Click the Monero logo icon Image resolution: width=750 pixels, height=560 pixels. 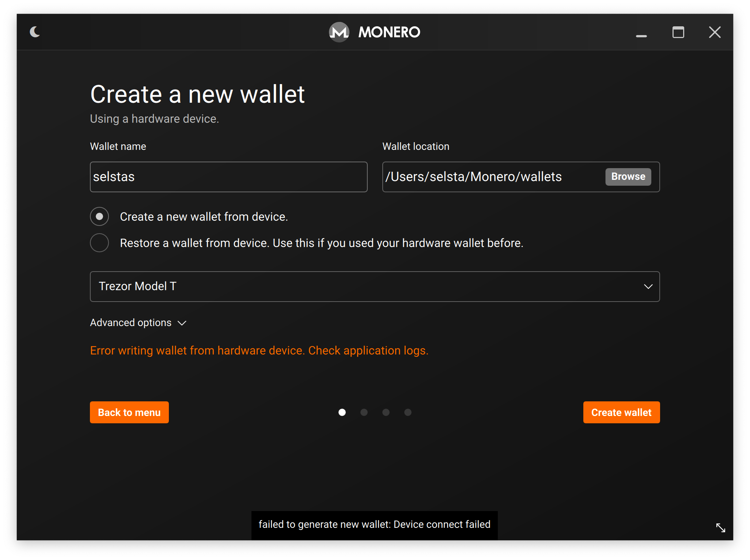click(339, 32)
